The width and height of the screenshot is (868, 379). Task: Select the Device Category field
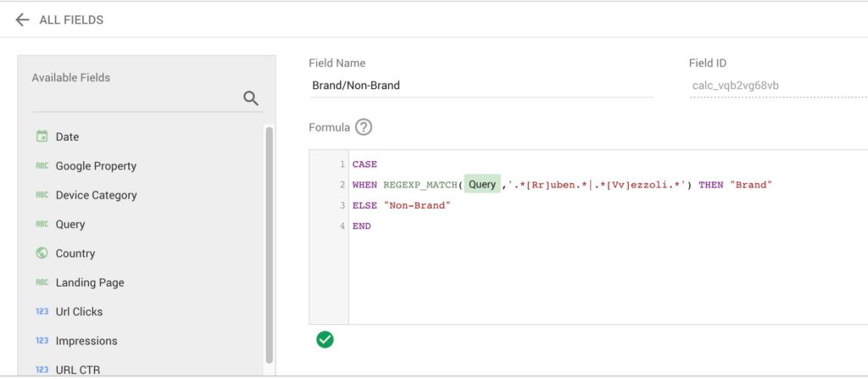click(96, 195)
